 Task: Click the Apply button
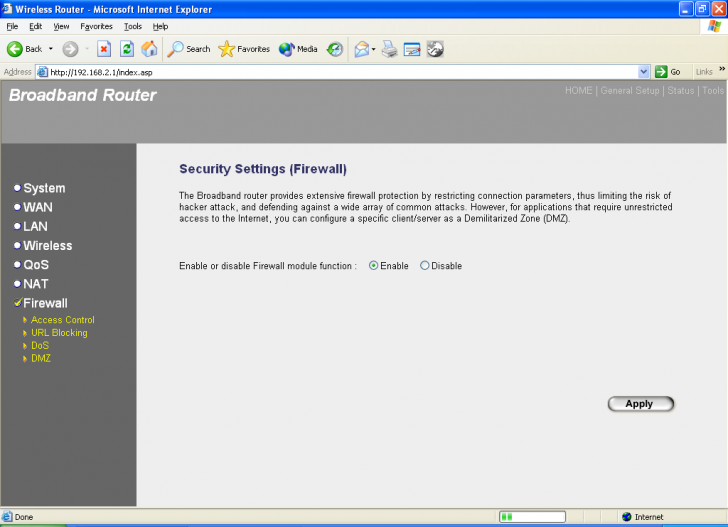[641, 403]
